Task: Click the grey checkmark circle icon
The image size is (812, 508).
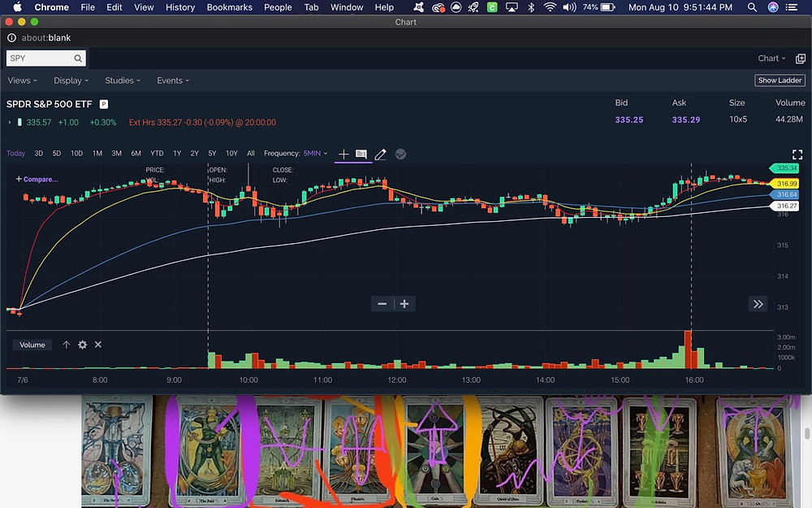Action: click(400, 154)
